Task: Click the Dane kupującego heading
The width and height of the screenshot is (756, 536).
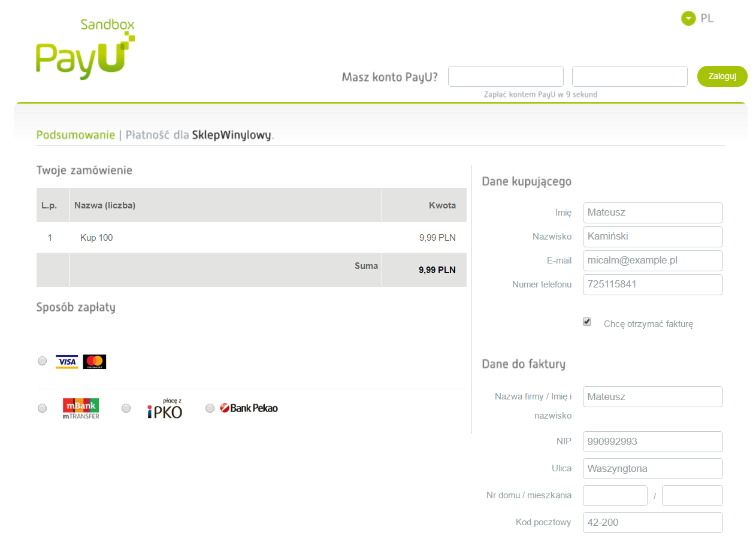Action: [527, 181]
